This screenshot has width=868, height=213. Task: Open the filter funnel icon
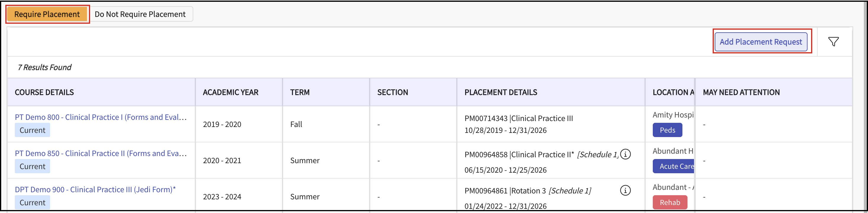(x=833, y=42)
